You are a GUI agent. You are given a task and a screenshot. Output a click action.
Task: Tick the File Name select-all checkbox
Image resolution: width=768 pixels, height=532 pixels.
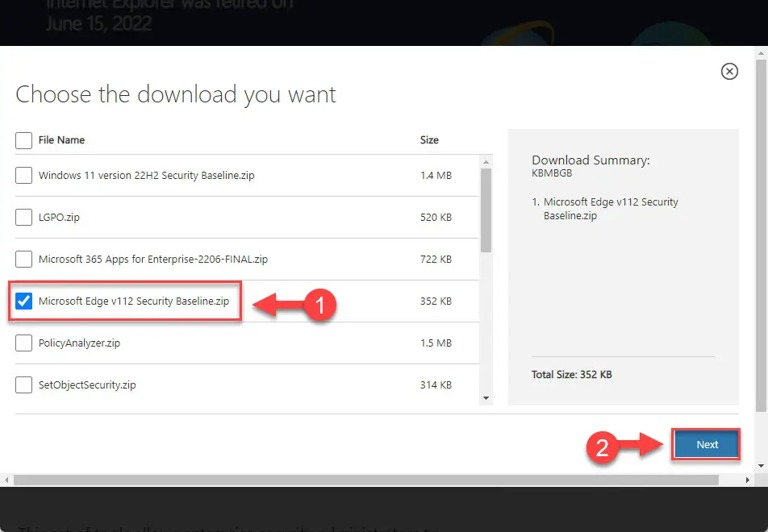point(23,140)
